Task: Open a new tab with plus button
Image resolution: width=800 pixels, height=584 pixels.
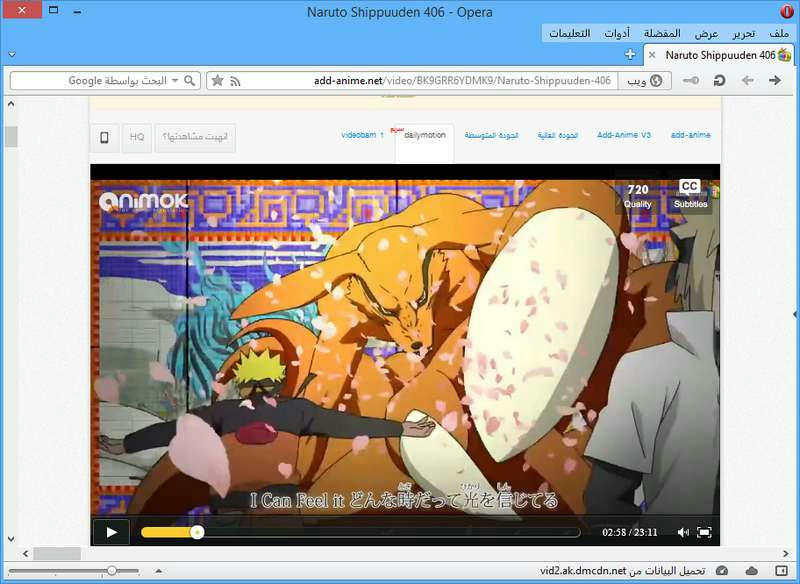Action: click(x=630, y=55)
